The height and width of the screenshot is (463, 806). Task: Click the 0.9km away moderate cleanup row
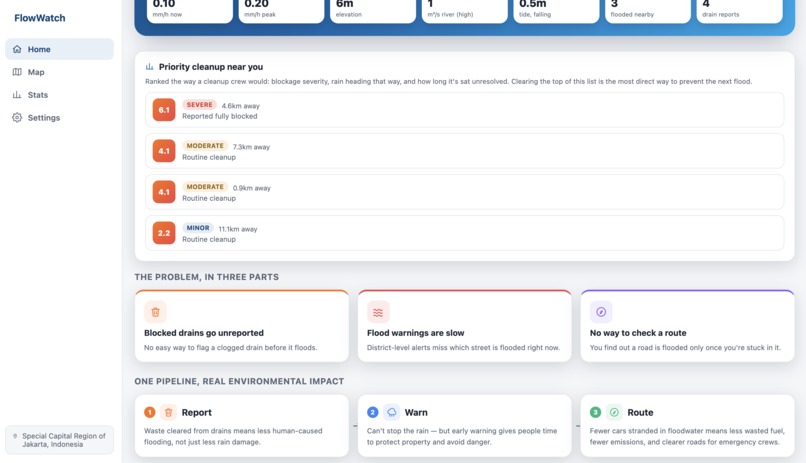tap(464, 192)
